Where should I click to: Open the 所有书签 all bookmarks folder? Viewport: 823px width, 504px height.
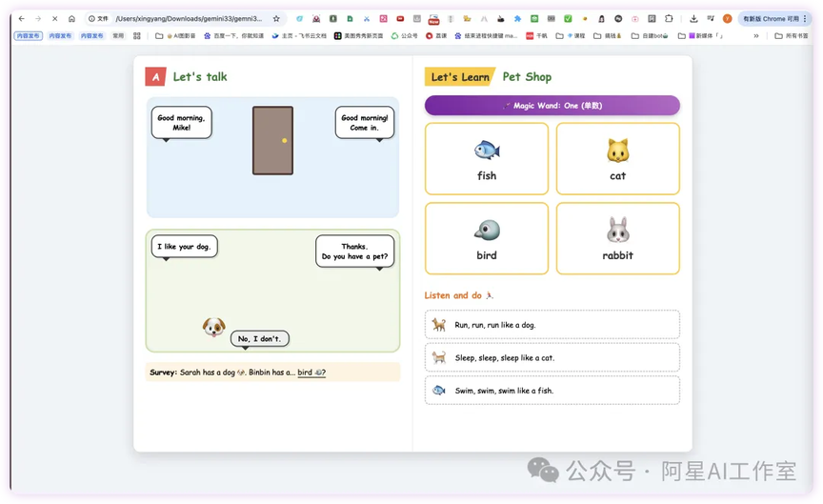(792, 36)
